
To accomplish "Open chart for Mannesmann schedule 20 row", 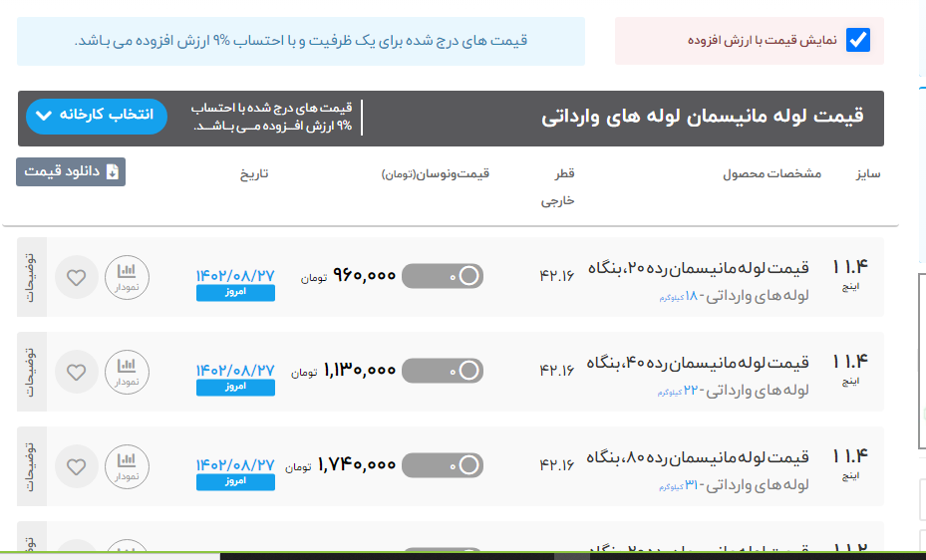I will (x=127, y=277).
